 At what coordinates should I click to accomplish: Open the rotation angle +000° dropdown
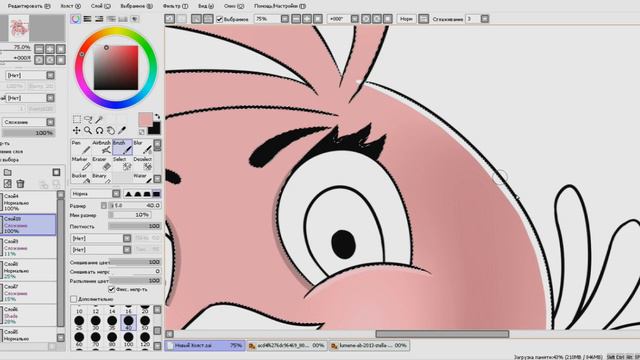[x=355, y=19]
